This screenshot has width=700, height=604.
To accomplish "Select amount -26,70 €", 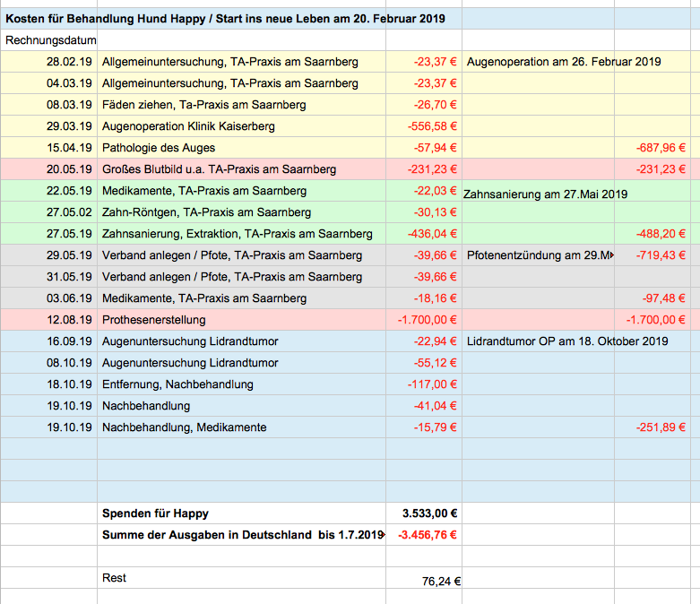I will pyautogui.click(x=424, y=105).
